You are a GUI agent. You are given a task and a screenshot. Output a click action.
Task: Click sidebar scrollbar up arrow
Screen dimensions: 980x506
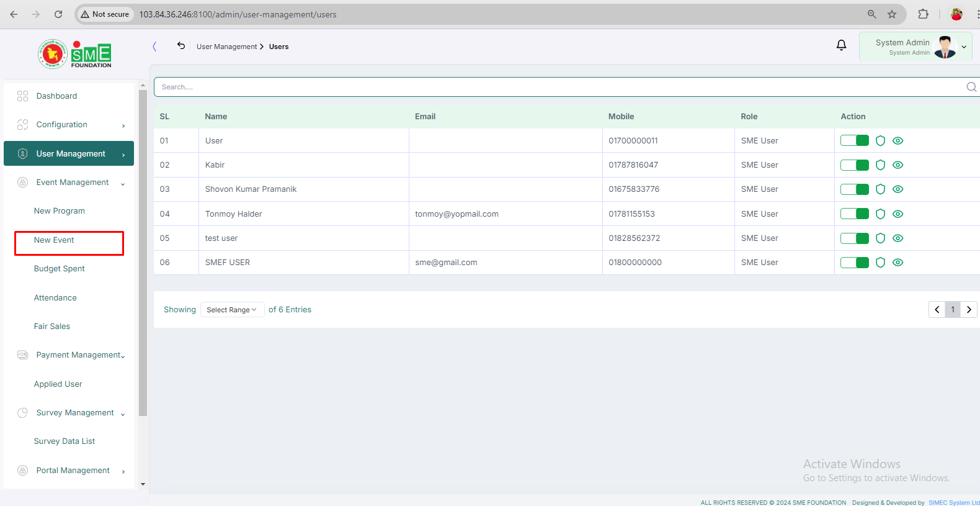point(143,86)
